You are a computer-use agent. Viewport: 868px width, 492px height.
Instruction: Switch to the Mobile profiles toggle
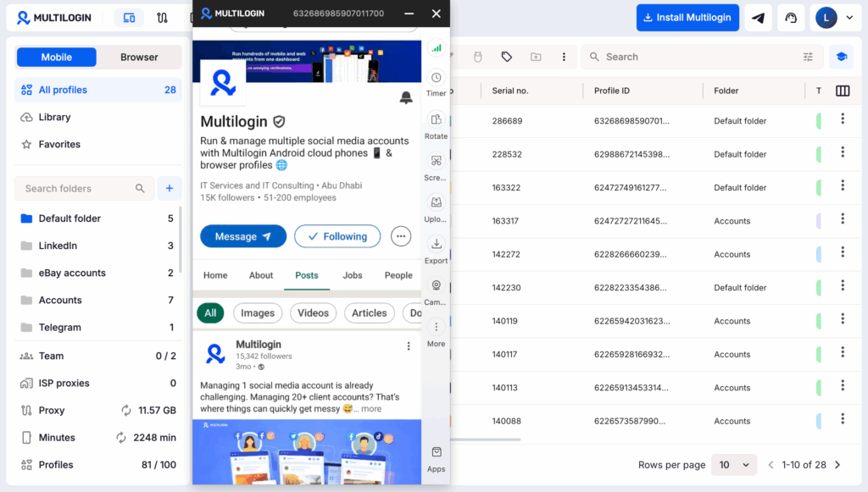point(57,57)
